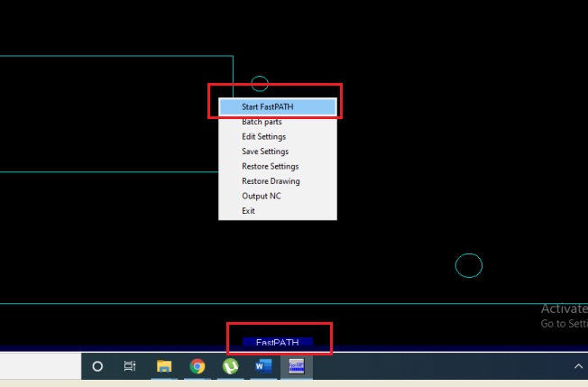Select Start FastPATH in context menu
The image size is (588, 387).
point(278,106)
